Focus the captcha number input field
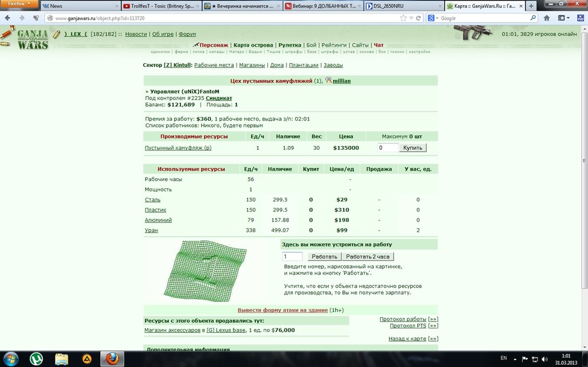588x367 pixels. click(x=292, y=256)
